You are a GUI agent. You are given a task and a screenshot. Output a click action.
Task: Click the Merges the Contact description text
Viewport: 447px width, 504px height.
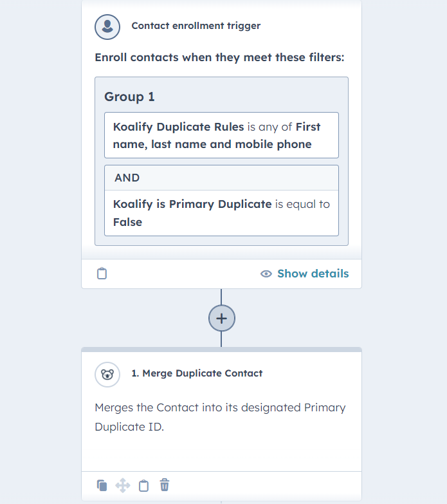point(220,416)
